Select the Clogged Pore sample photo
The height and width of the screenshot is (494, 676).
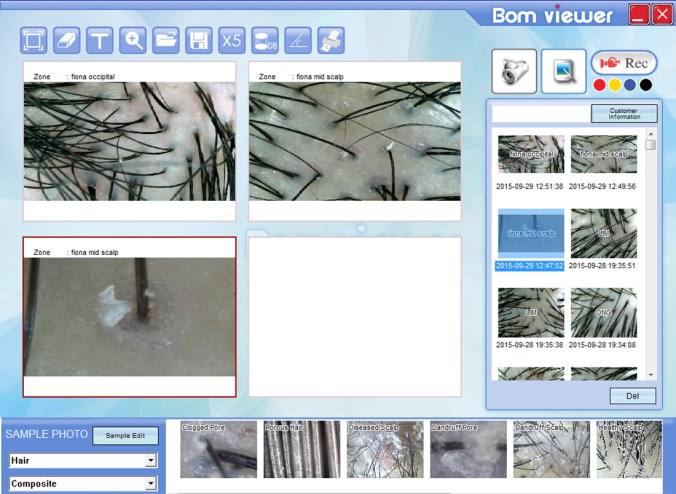pos(219,450)
